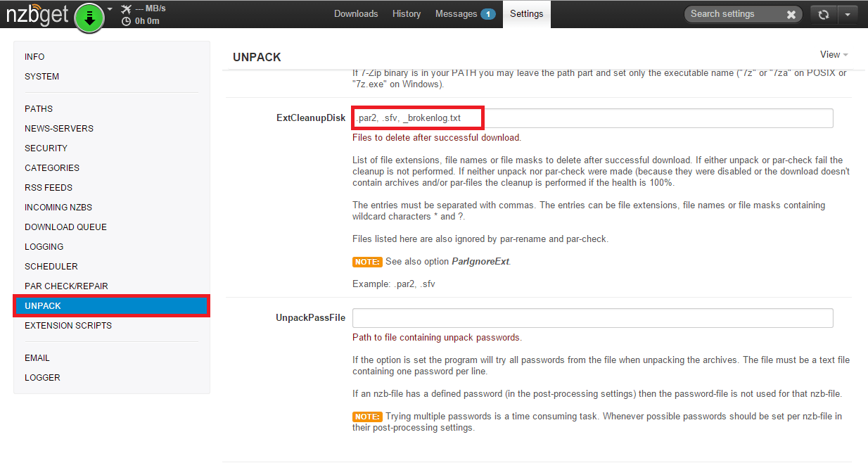
Task: Click the refresh icon button
Action: (x=823, y=14)
